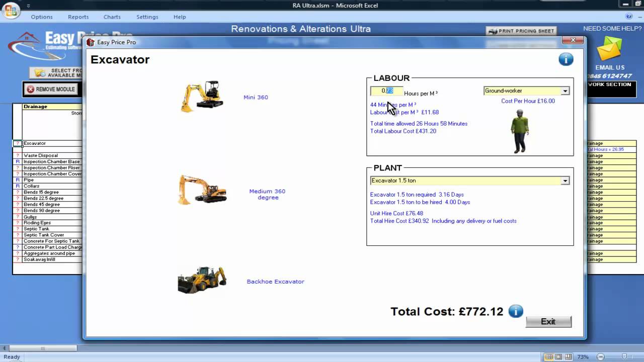This screenshot has height=362, width=644.
Task: Open the Charts menu
Action: [x=112, y=17]
